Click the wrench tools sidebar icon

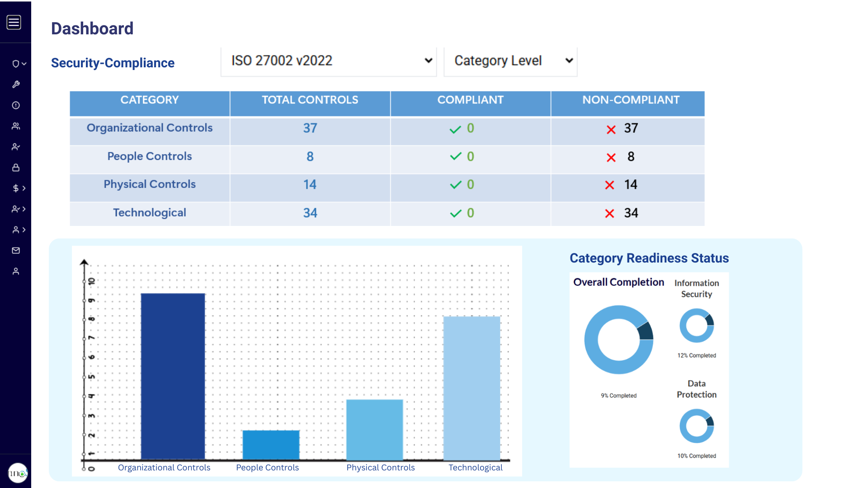16,84
